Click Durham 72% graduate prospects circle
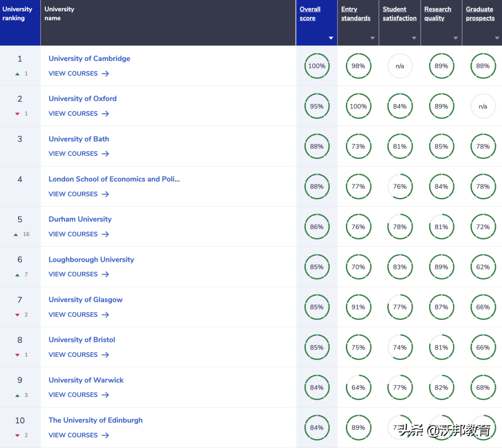This screenshot has height=448, width=502. 483,227
